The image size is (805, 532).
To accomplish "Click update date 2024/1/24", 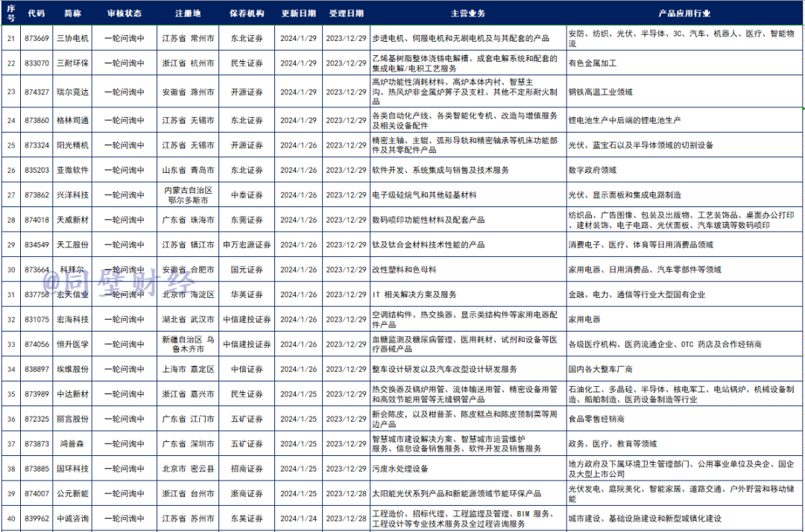I will (299, 518).
